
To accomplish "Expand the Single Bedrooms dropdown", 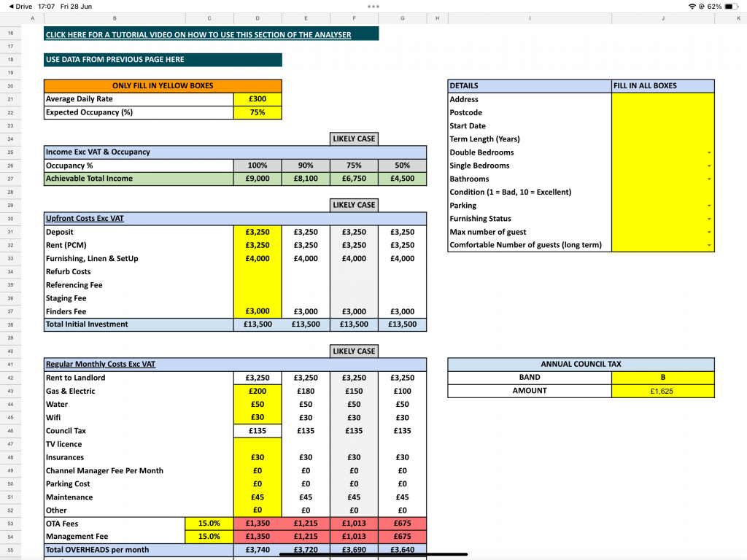I will click(x=710, y=166).
